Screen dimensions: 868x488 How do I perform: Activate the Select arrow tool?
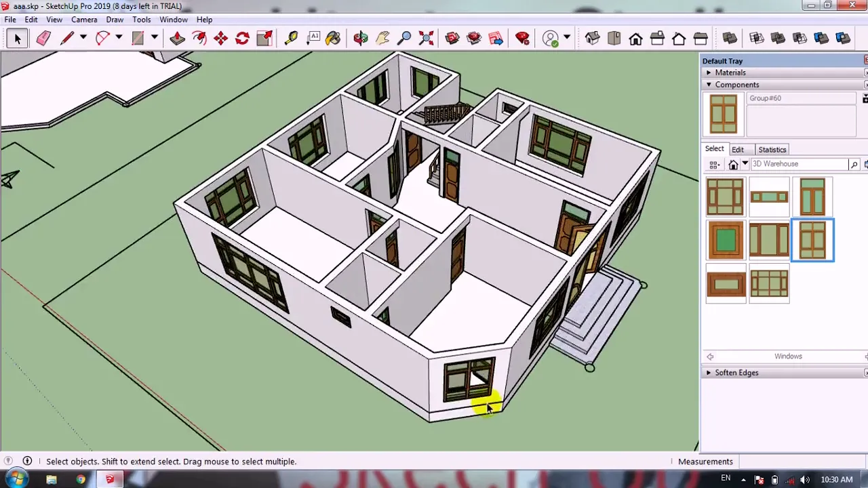[17, 39]
